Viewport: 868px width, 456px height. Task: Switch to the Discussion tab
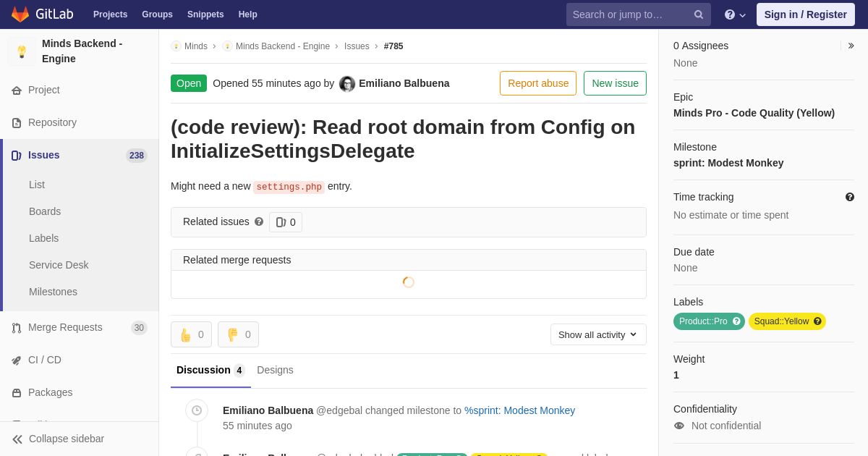pos(210,370)
